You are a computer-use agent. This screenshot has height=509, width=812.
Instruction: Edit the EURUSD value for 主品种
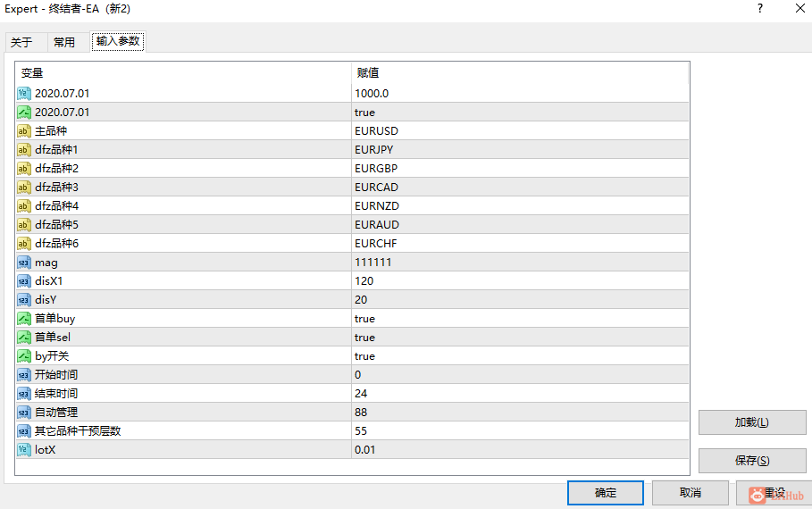coord(520,131)
